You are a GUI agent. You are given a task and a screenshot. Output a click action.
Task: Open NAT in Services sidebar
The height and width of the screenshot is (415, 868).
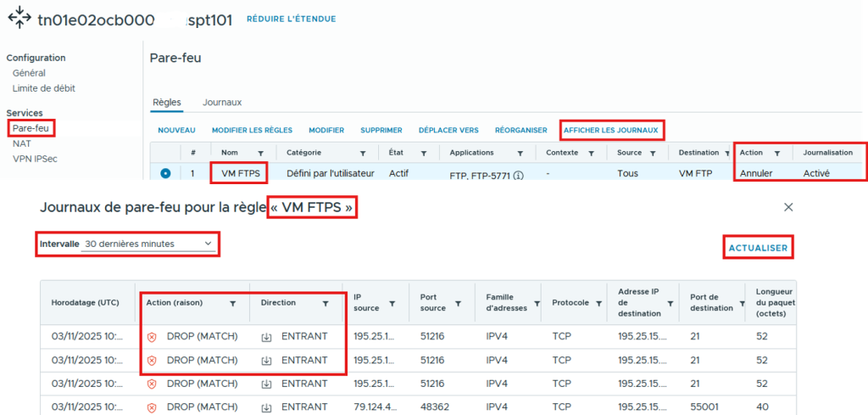(22, 143)
